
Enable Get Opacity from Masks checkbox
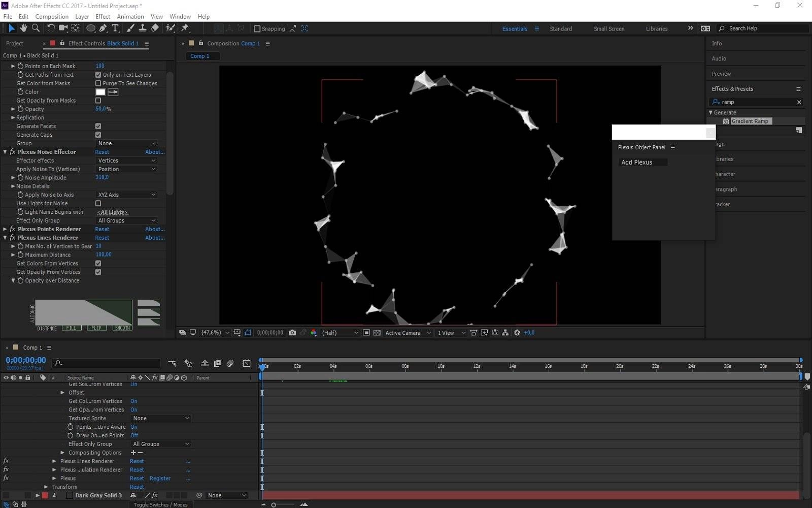[98, 101]
